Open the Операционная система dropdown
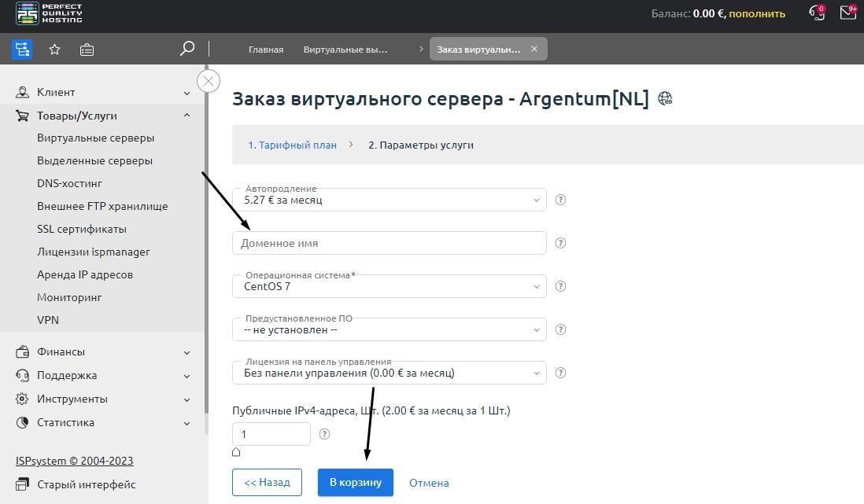This screenshot has width=864, height=504. (x=389, y=286)
